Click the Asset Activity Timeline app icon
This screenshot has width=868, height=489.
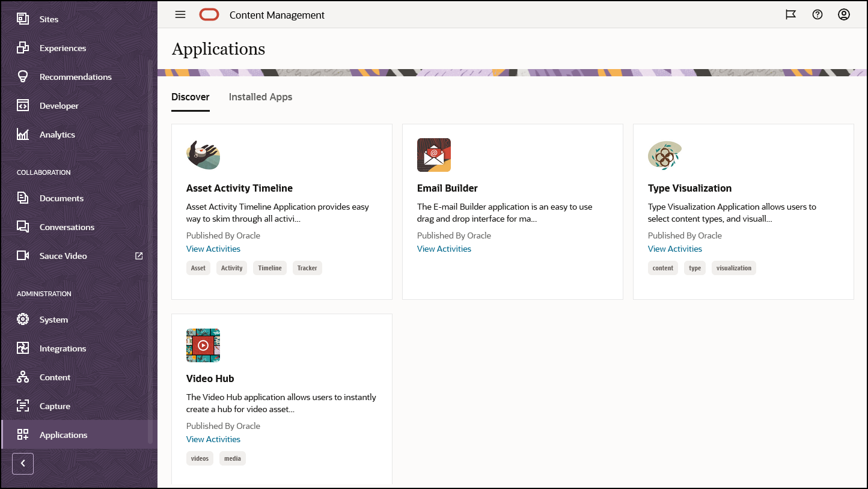[203, 155]
